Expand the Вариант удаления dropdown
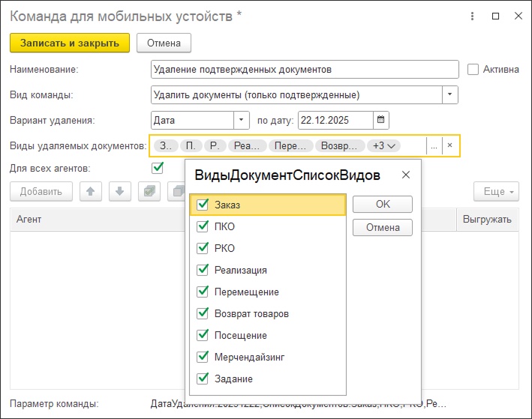532x419 pixels. point(241,120)
